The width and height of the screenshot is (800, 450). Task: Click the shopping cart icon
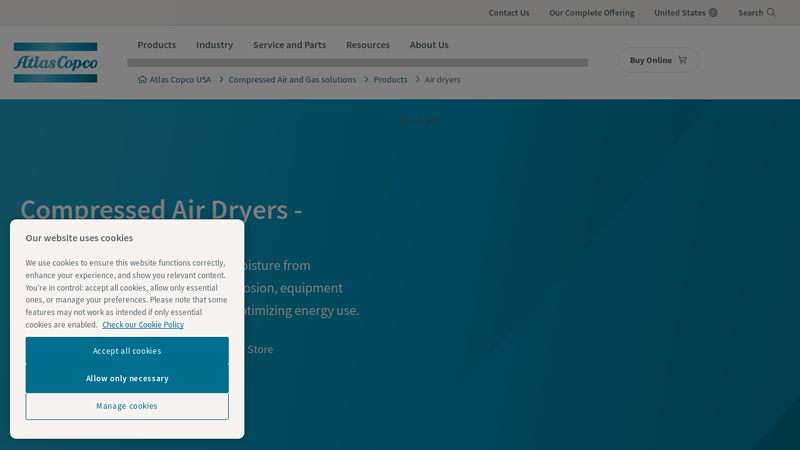point(683,60)
